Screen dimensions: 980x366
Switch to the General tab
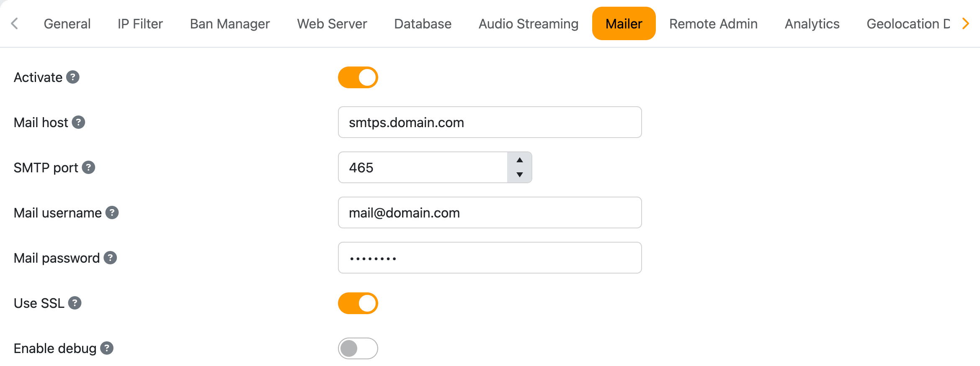click(x=67, y=23)
